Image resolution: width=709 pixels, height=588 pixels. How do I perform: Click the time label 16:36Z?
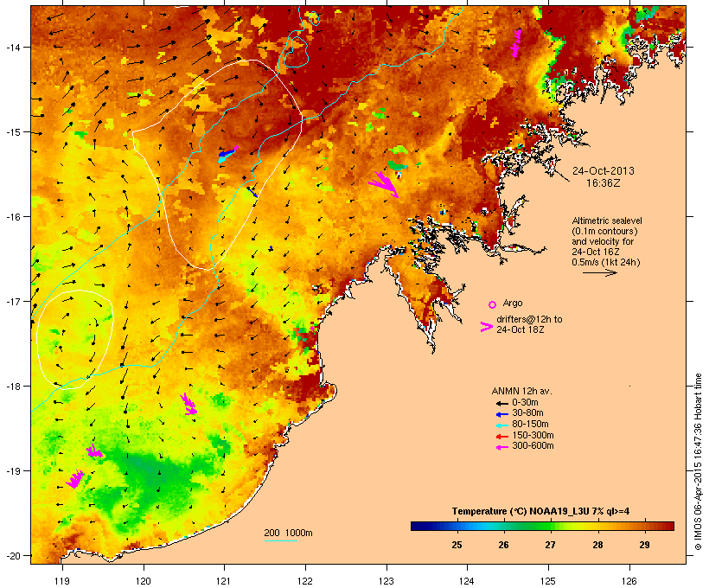(x=604, y=183)
